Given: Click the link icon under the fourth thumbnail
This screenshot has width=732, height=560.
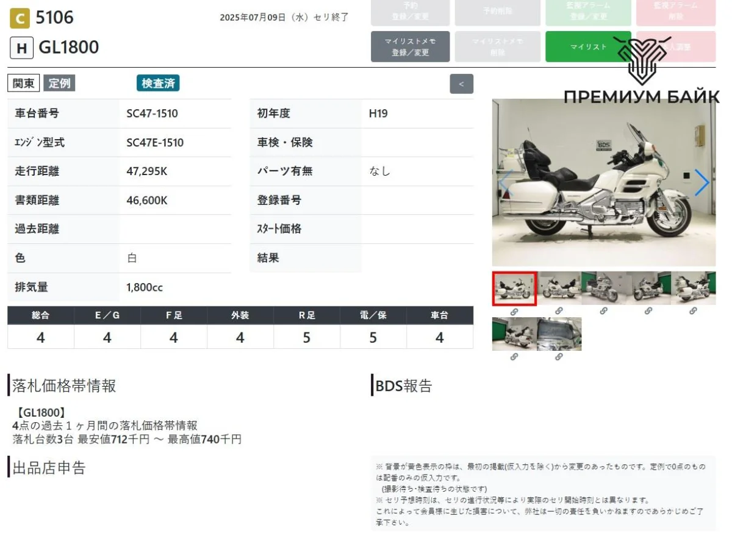Looking at the screenshot, I should 648,311.
